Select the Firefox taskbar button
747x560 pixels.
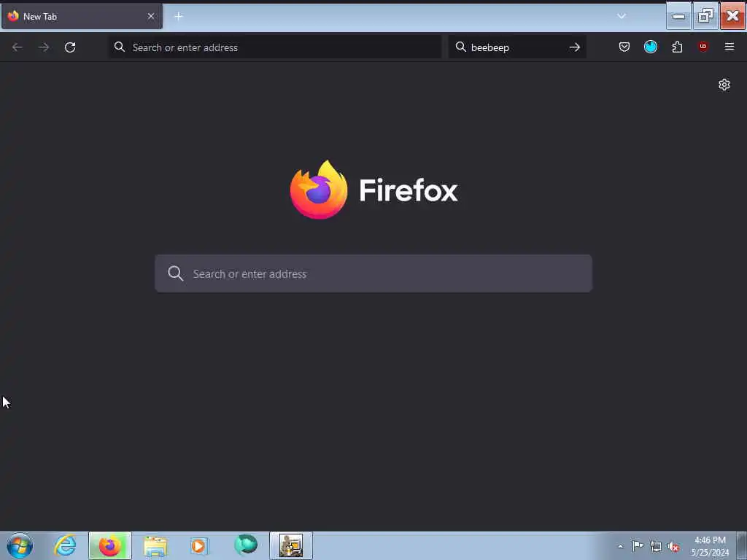[x=110, y=545]
